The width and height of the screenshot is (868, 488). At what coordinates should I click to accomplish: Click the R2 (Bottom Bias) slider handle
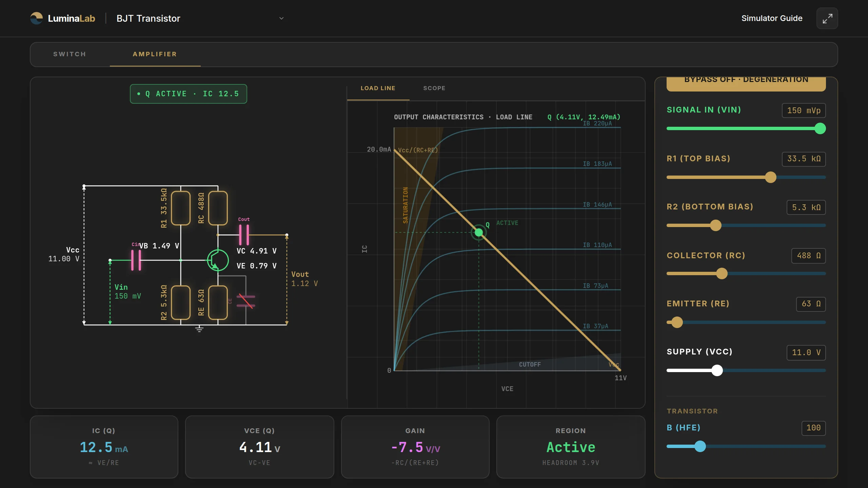715,225
